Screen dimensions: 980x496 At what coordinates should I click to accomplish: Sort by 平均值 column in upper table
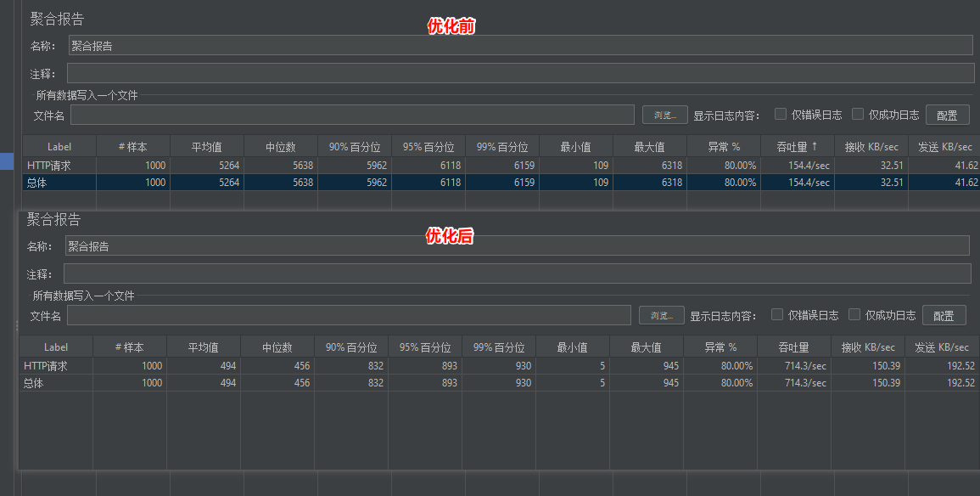(206, 146)
